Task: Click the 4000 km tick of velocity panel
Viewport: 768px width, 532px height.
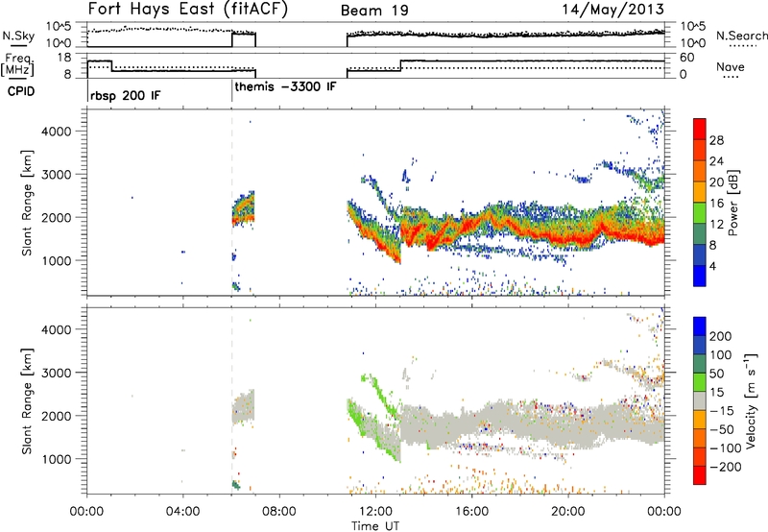Action: pos(57,329)
